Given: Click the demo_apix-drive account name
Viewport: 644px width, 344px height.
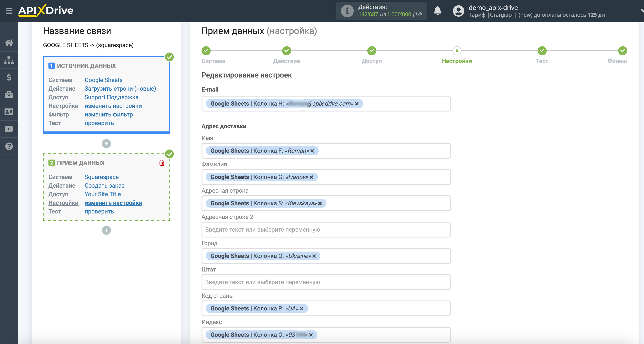Looking at the screenshot, I should click(x=493, y=7).
